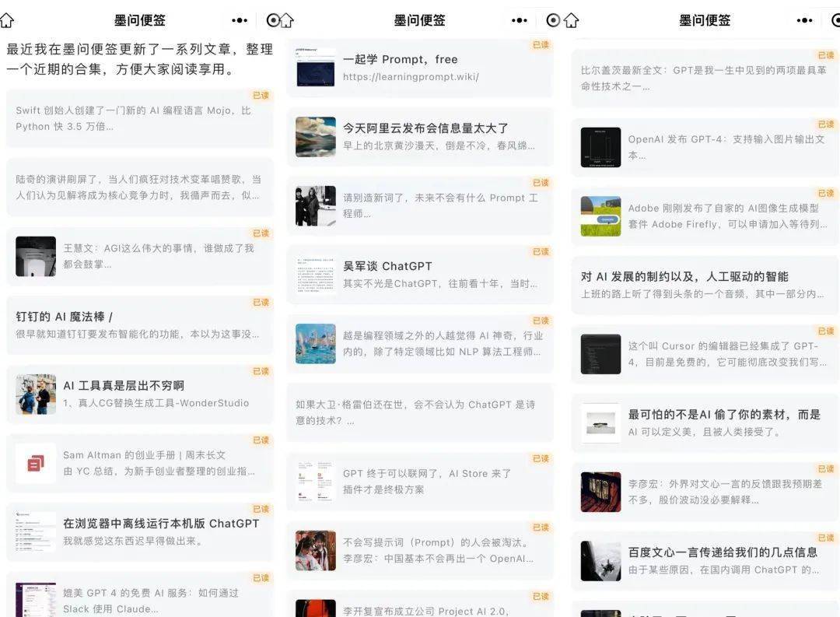Open 百度文心一言传递给我们的几点信息 article
Image resolution: width=840 pixels, height=617 pixels.
705,561
